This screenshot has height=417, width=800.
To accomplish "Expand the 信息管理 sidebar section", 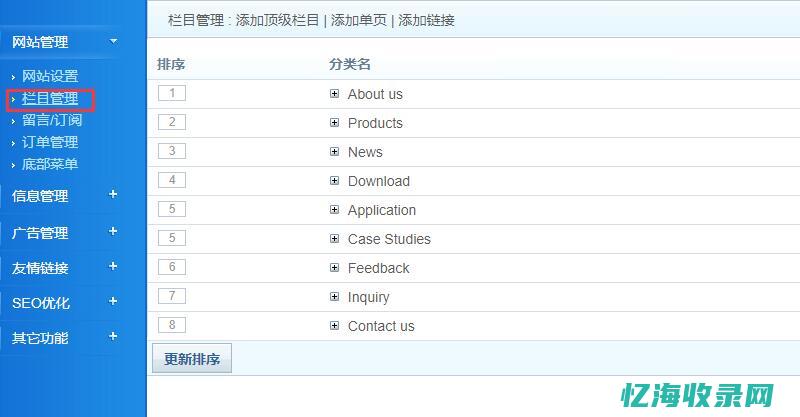I will 113,195.
